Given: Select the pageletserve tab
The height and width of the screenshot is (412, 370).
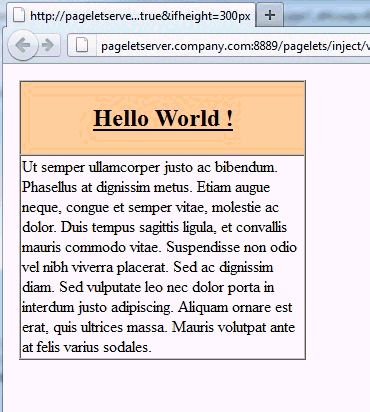Looking at the screenshot, I should click(131, 15).
